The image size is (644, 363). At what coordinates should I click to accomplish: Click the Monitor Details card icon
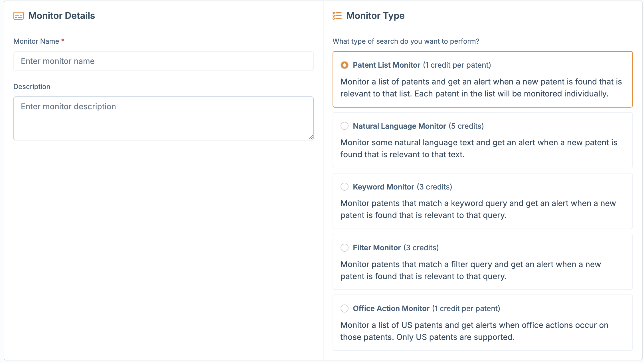tap(19, 16)
